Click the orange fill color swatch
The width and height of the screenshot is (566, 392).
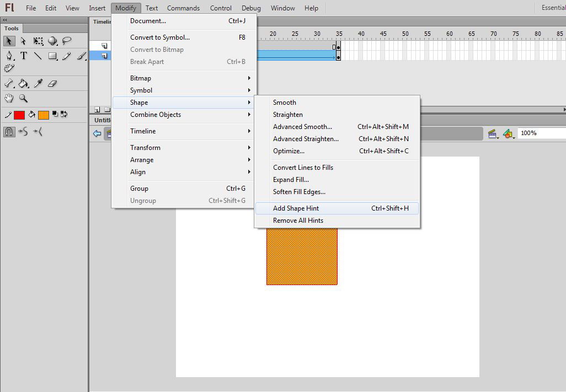coord(44,115)
